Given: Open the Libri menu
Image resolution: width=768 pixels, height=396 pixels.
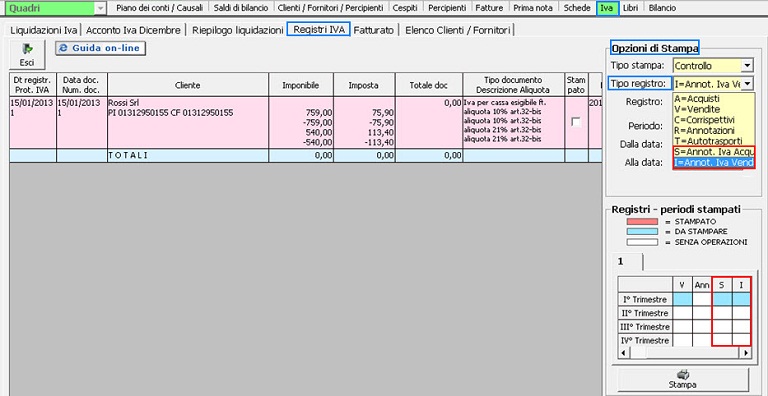Looking at the screenshot, I should click(630, 8).
